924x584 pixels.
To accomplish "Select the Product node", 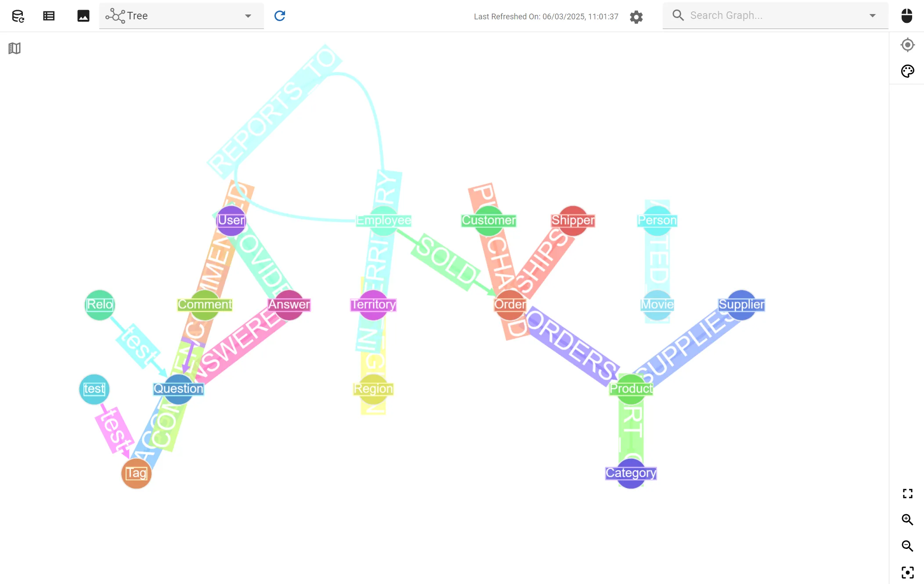I will coord(631,389).
